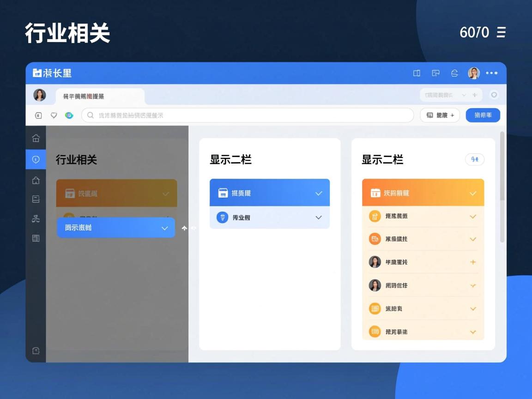Click the small pill badge beside the right panel title

474,159
